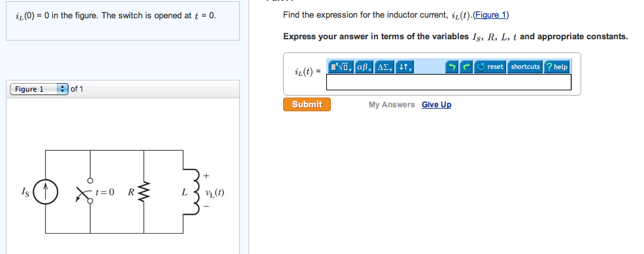
Task: Show keyboard shortcuts
Action: (525, 67)
